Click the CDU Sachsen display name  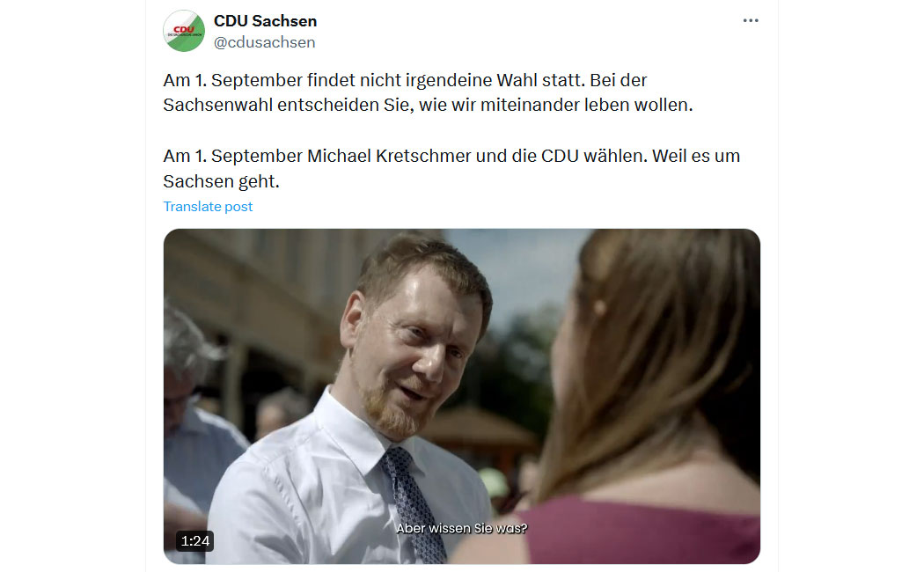[265, 21]
